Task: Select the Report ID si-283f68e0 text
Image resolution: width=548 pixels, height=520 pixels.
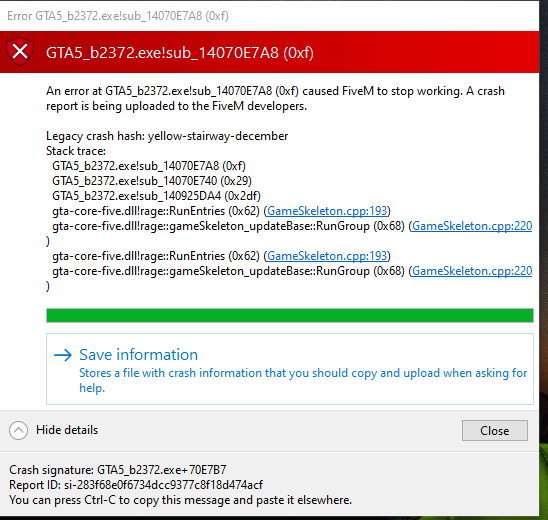Action: [136, 485]
